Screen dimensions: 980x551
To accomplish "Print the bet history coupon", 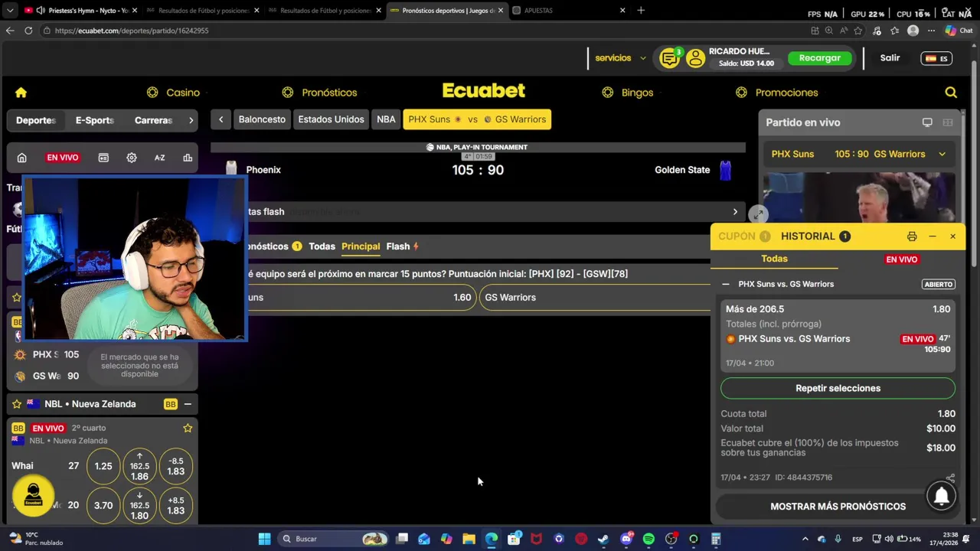I will click(x=912, y=236).
